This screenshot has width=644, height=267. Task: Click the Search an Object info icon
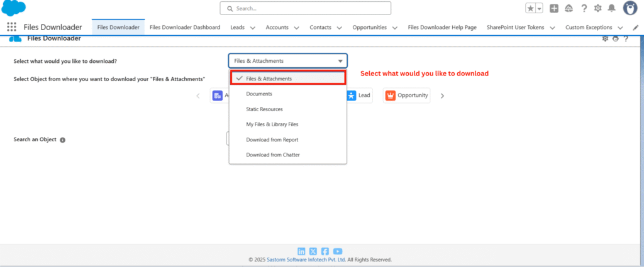point(62,140)
